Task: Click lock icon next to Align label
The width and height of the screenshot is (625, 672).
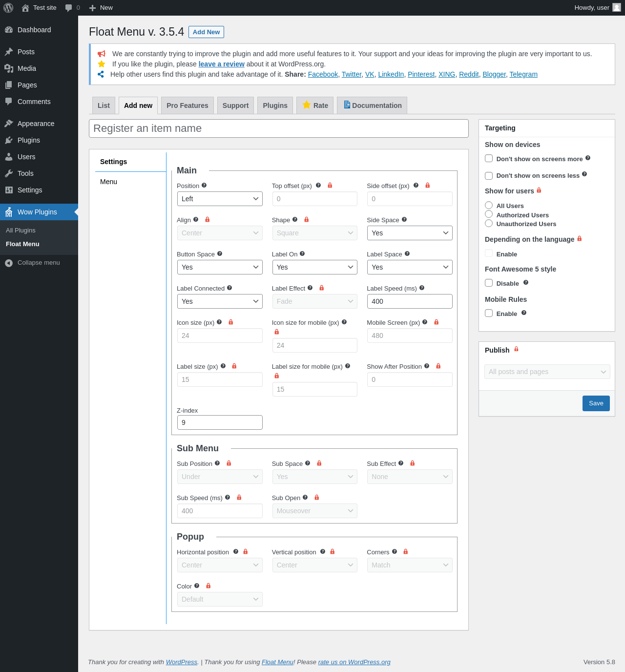Action: click(x=208, y=219)
